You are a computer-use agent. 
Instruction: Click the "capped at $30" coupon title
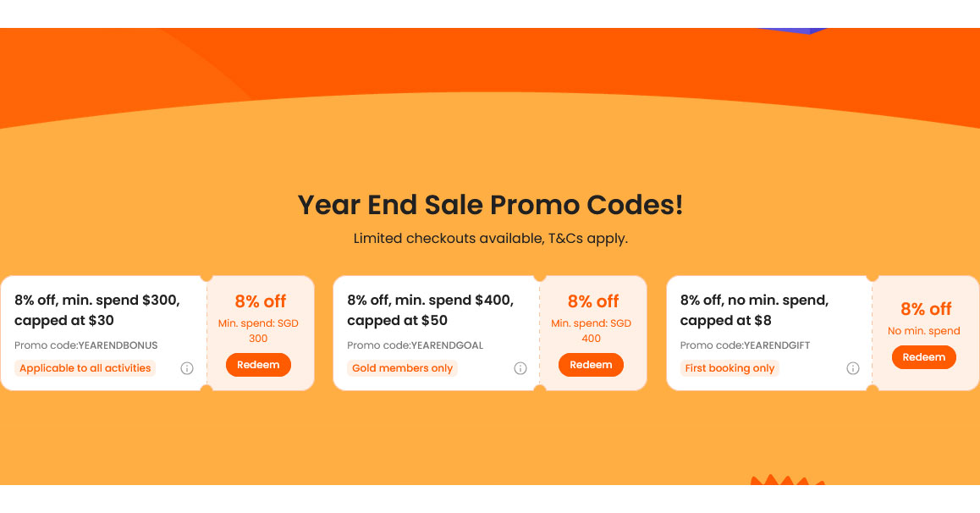point(96,310)
